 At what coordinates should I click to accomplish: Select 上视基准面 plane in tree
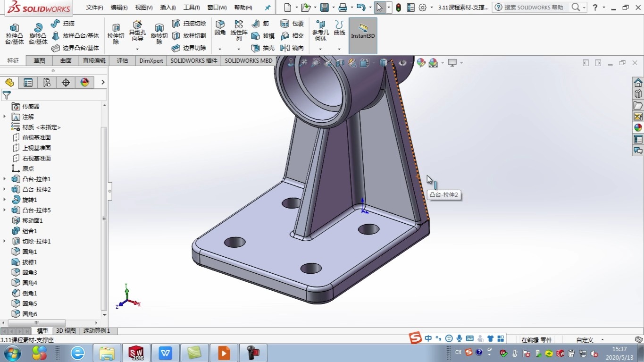coord(36,148)
